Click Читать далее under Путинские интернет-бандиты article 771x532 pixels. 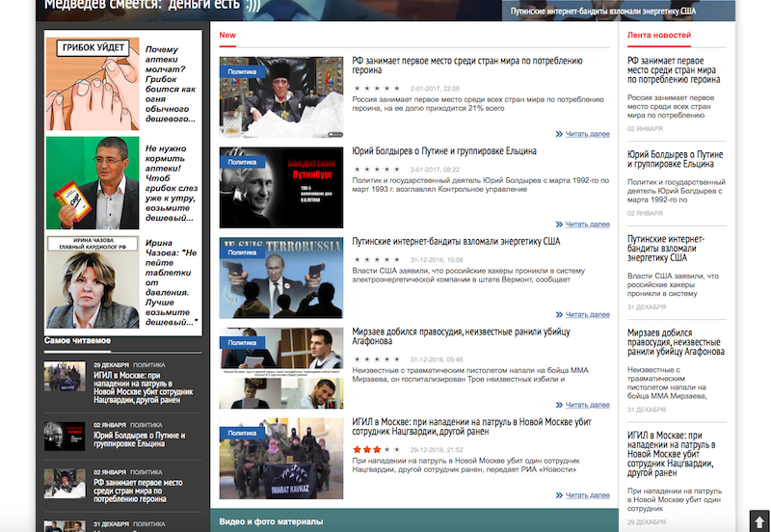582,314
